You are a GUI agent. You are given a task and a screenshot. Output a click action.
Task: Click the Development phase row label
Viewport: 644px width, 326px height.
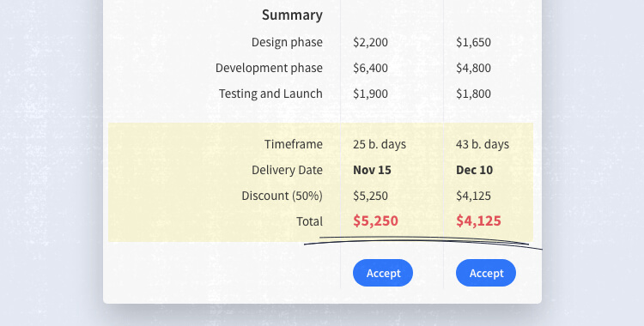[x=269, y=68]
